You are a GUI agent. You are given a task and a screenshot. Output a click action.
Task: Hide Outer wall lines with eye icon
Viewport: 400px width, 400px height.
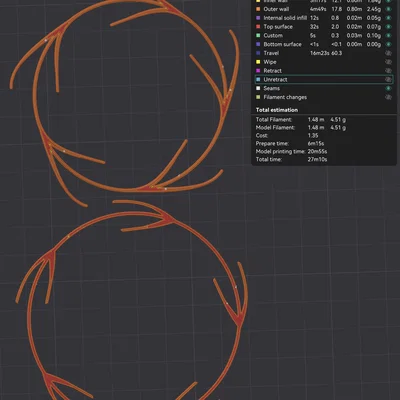click(x=388, y=9)
